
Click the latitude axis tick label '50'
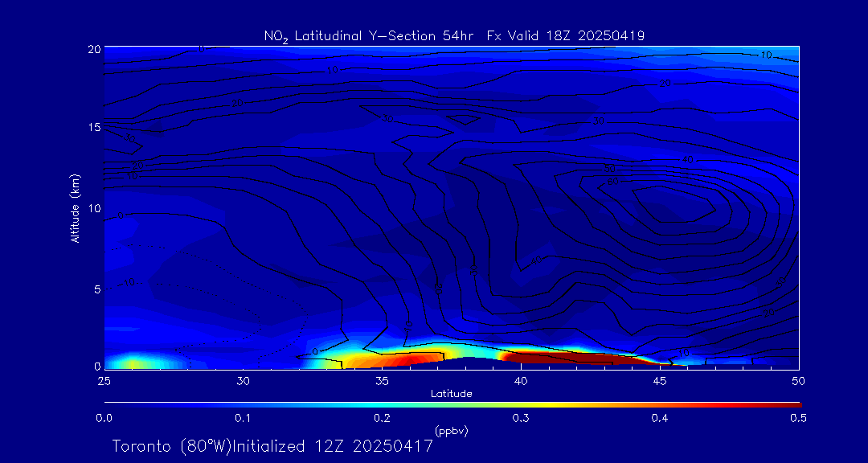tap(798, 381)
